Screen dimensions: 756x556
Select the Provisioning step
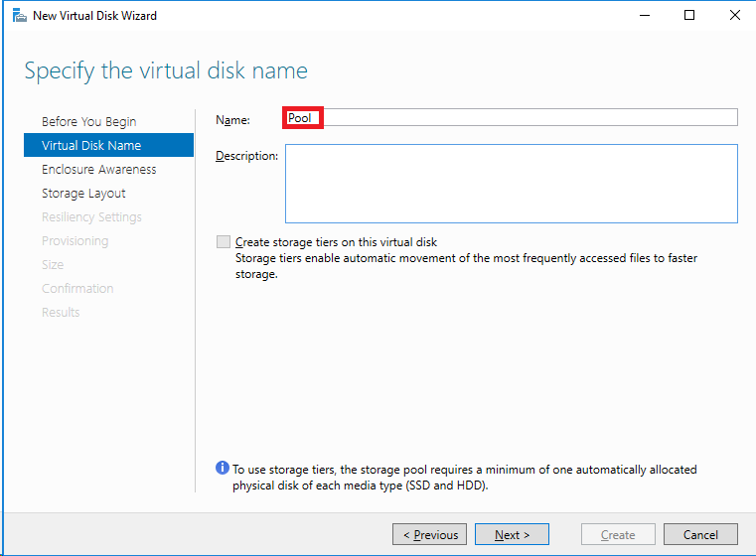(76, 241)
